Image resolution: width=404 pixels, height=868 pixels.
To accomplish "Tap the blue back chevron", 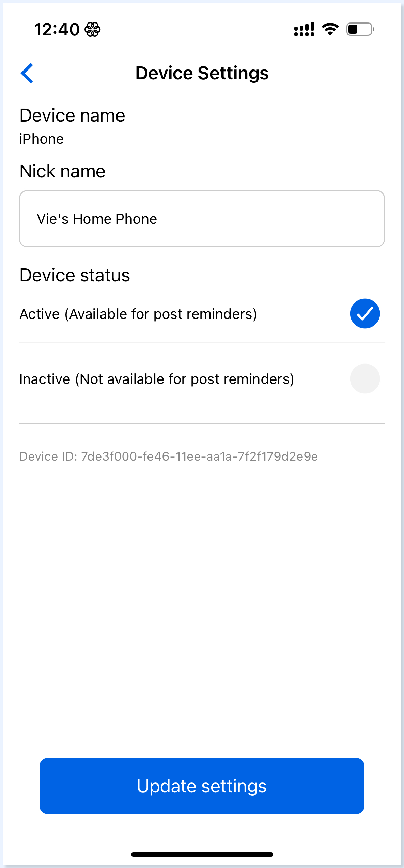I will tap(27, 73).
